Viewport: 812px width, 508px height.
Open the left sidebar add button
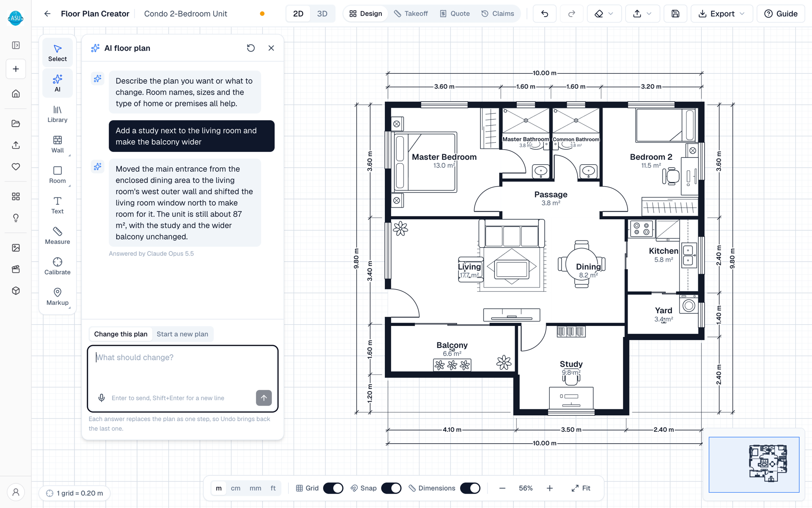[x=16, y=69]
